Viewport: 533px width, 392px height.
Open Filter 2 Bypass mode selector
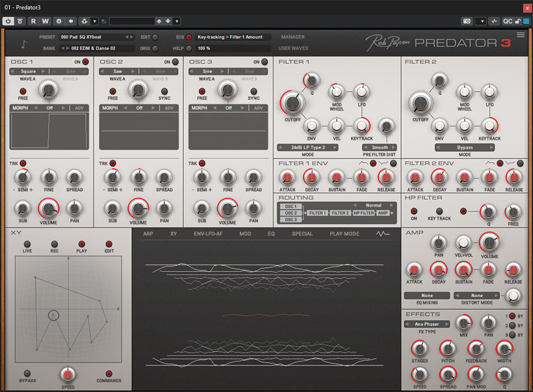coord(465,148)
